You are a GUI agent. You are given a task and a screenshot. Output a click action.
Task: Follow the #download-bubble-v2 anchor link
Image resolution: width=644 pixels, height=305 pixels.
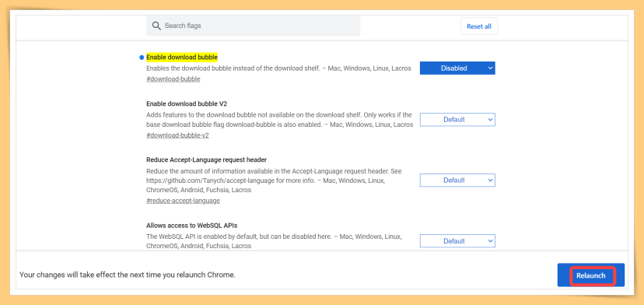(177, 135)
